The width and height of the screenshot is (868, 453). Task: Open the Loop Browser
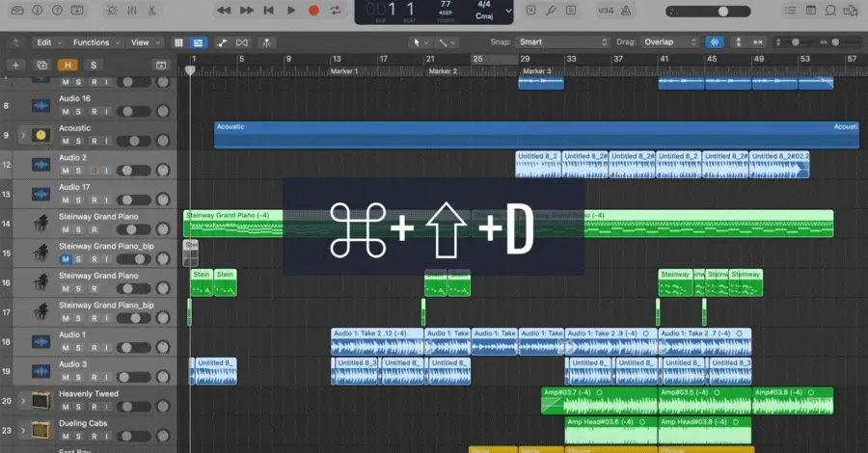point(830,10)
